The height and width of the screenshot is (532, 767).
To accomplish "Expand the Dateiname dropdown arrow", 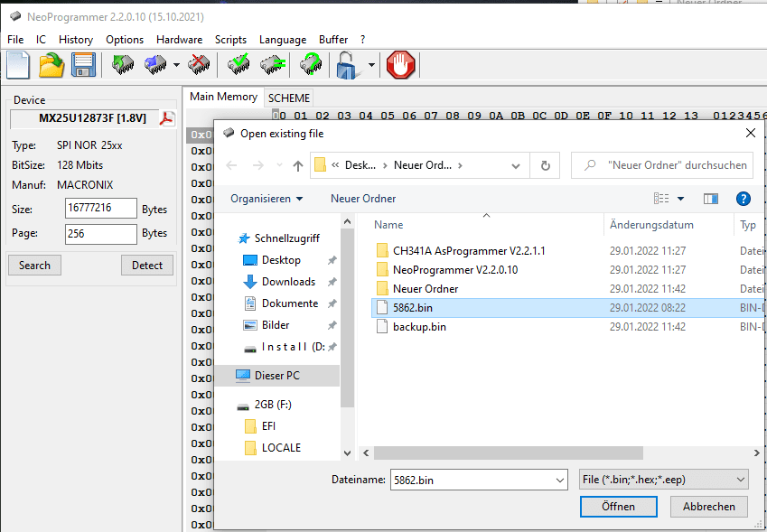I will [x=561, y=481].
